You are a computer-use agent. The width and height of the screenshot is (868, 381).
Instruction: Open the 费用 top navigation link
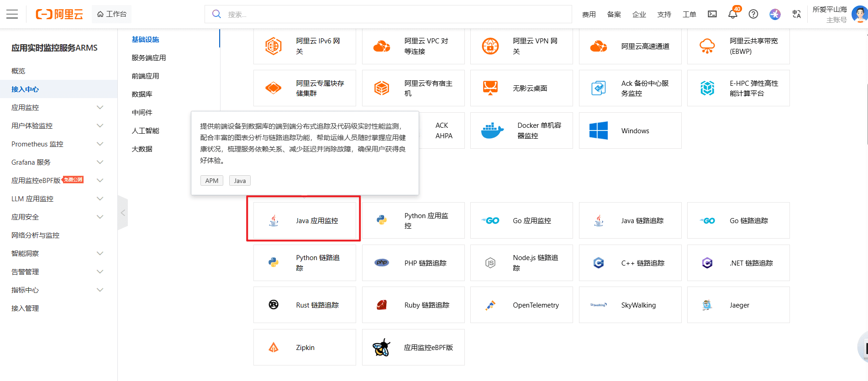click(589, 14)
